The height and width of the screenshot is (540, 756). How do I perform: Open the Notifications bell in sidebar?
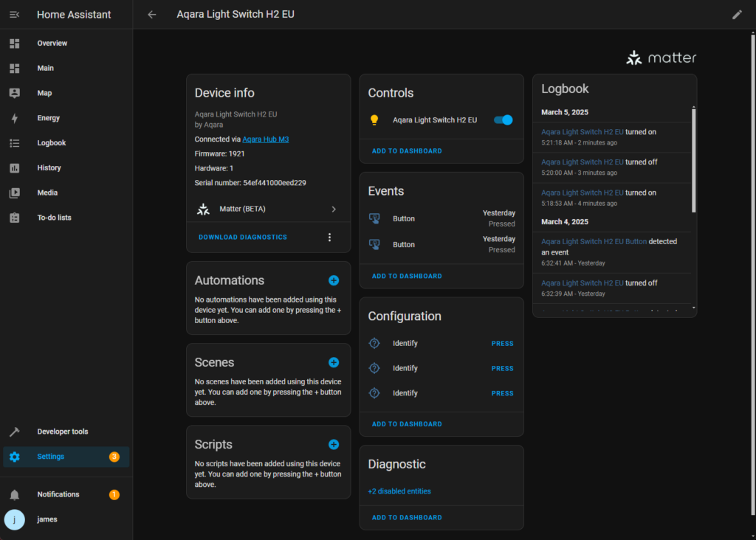pos(15,494)
